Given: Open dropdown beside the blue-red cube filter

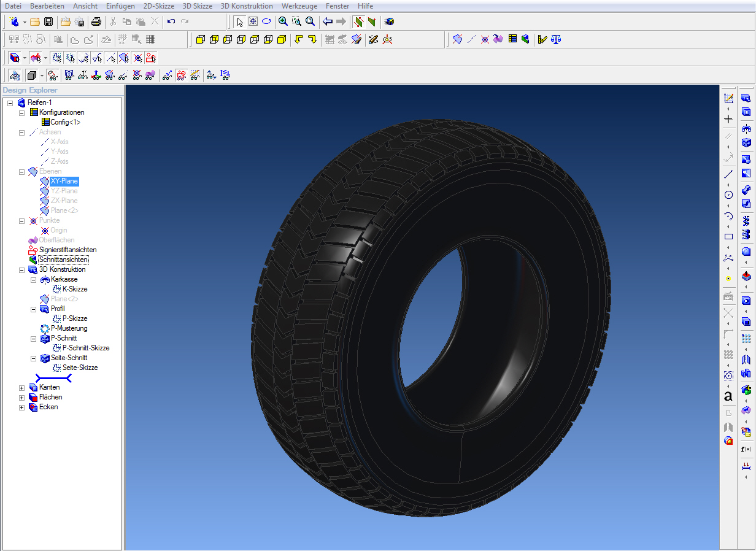Looking at the screenshot, I should coord(25,58).
